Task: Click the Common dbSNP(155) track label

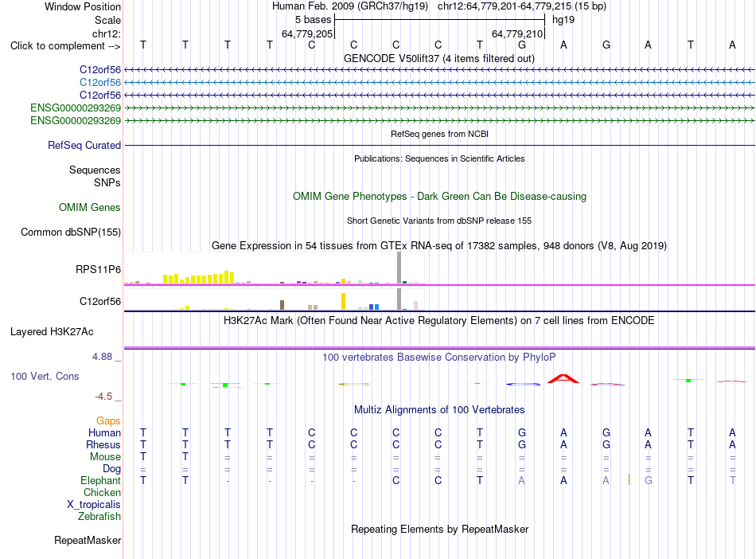Action: coord(71,232)
